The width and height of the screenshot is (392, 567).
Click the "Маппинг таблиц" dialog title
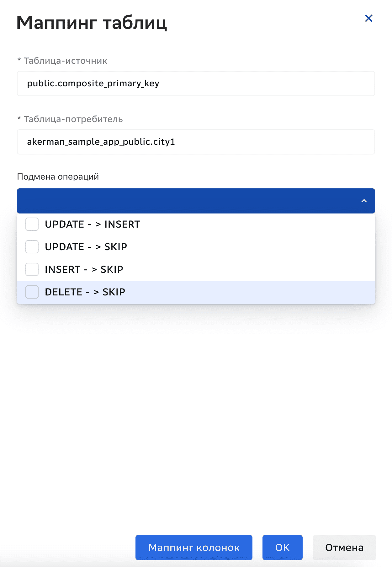tap(92, 23)
